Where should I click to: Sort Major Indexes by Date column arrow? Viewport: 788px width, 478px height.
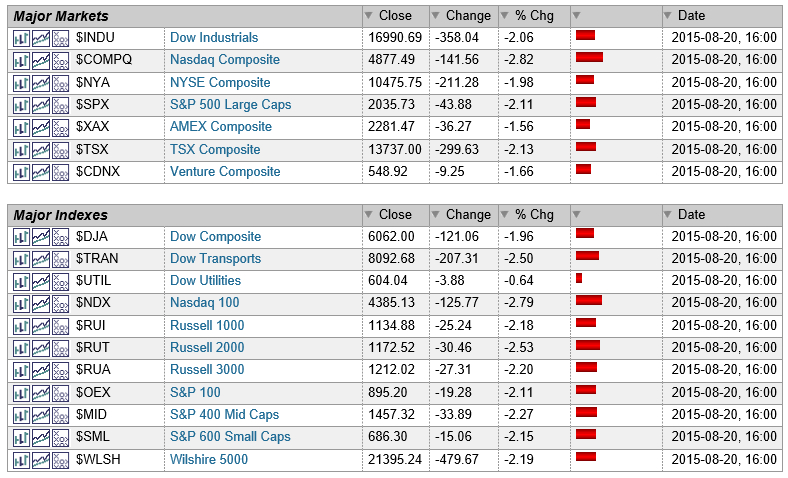click(667, 215)
